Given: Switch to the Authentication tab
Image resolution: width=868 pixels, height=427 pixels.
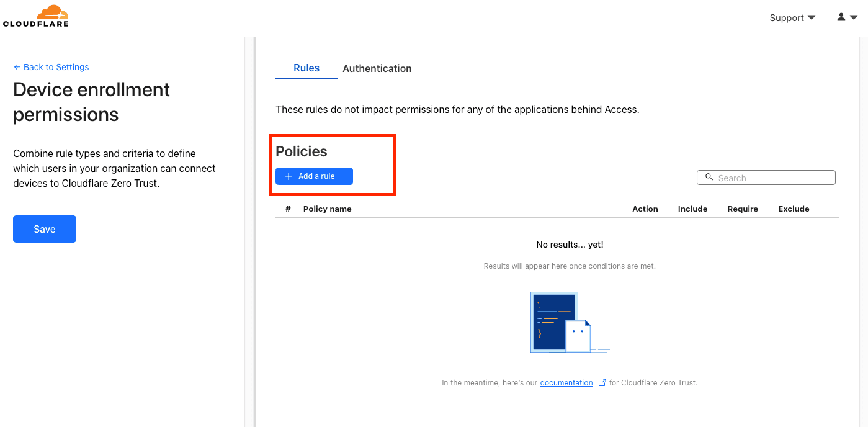Looking at the screenshot, I should tap(377, 68).
